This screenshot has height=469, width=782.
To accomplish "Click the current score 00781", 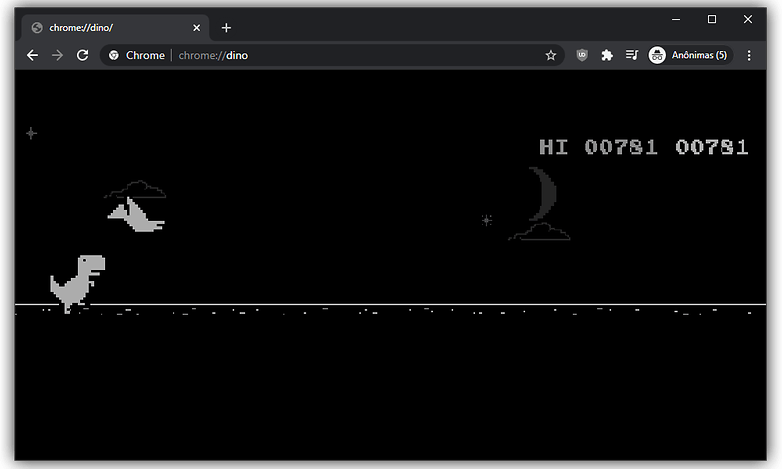I will coord(712,147).
